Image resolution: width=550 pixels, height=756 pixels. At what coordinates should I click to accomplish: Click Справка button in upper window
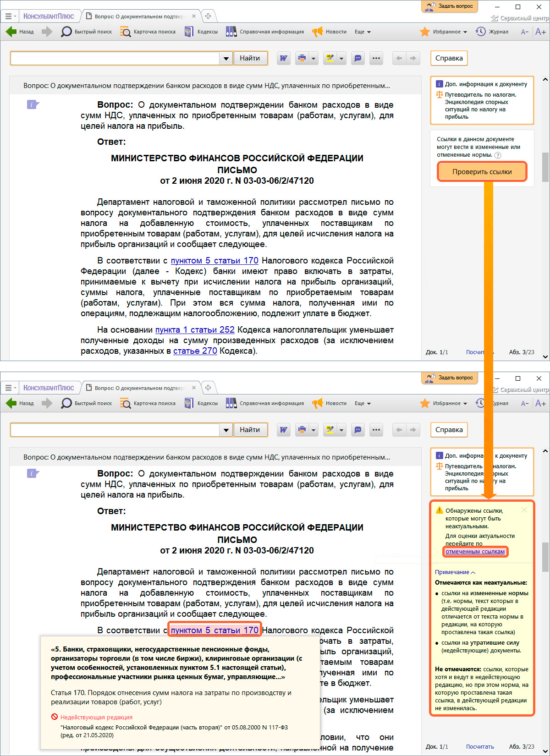pos(449,58)
